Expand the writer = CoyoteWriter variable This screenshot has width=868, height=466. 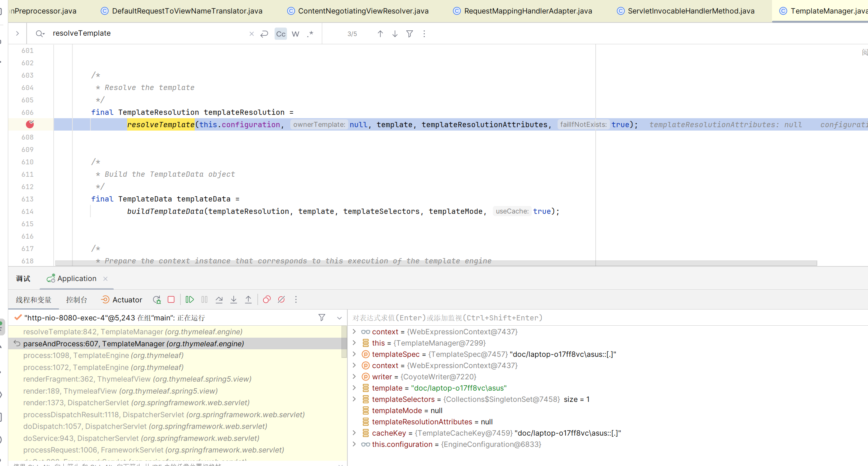pos(354,377)
